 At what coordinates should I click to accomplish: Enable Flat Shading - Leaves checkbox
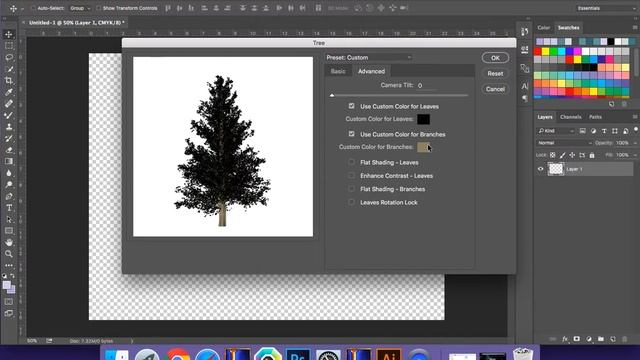[351, 162]
